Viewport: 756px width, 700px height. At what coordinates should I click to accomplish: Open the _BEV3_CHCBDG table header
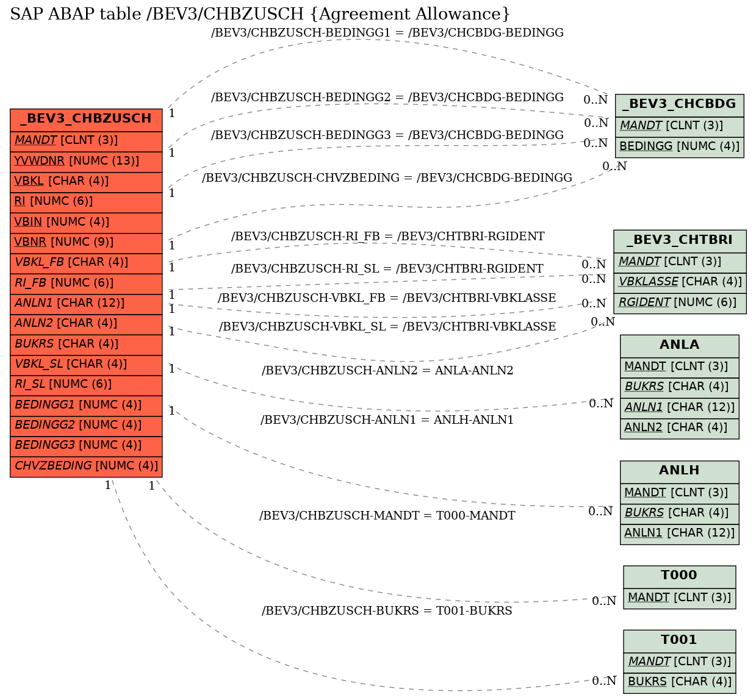(679, 105)
